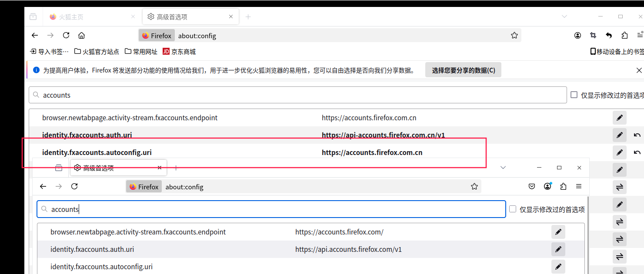The height and width of the screenshot is (274, 644).
Task: Close 高级首选项 tab in the background window
Action: tap(231, 17)
